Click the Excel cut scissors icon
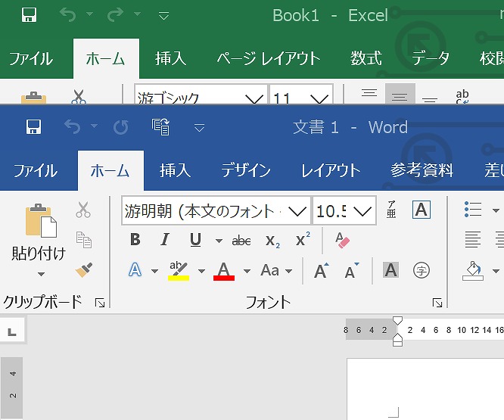The image size is (504, 420). pos(79,97)
